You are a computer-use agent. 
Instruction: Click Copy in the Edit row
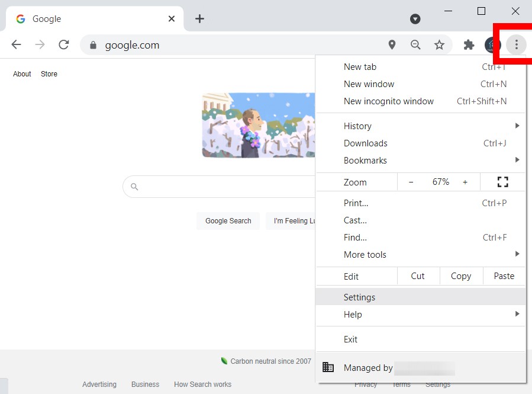461,276
